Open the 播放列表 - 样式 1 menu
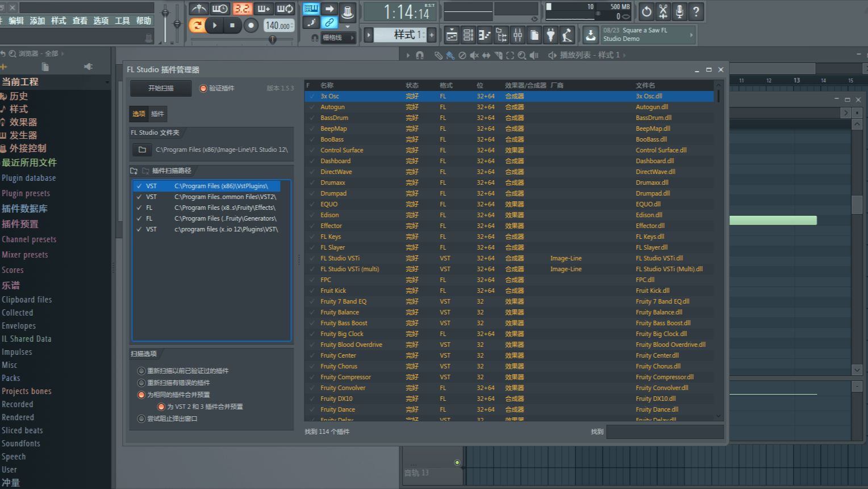 coord(590,55)
